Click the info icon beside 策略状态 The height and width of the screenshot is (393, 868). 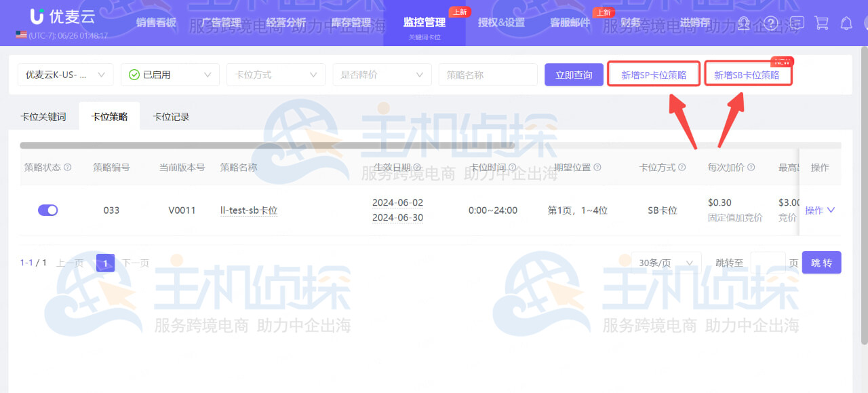point(68,168)
